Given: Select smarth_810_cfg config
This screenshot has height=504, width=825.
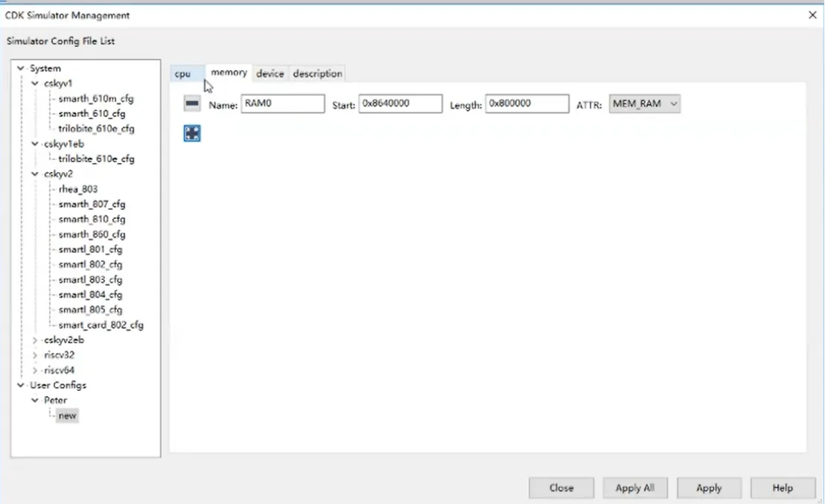Looking at the screenshot, I should point(92,220).
